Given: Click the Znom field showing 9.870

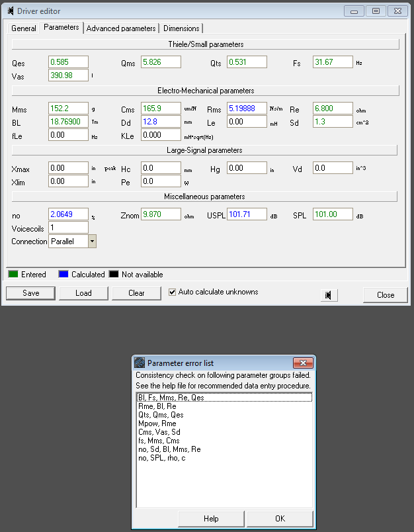Looking at the screenshot, I should coord(161,214).
